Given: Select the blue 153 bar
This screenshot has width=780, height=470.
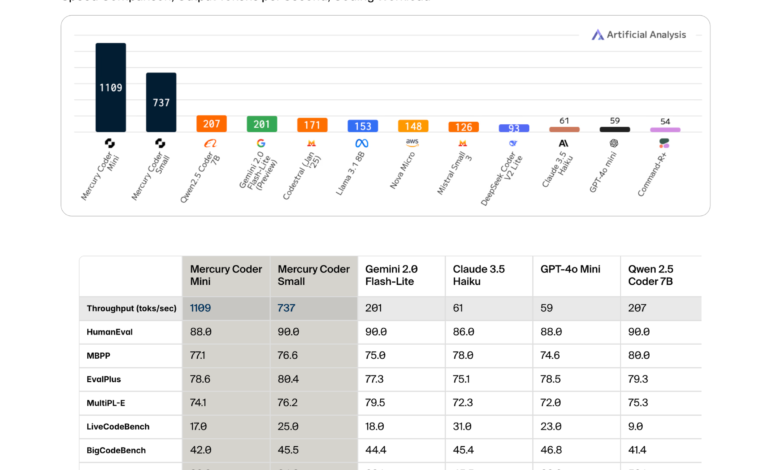Looking at the screenshot, I should tap(363, 126).
